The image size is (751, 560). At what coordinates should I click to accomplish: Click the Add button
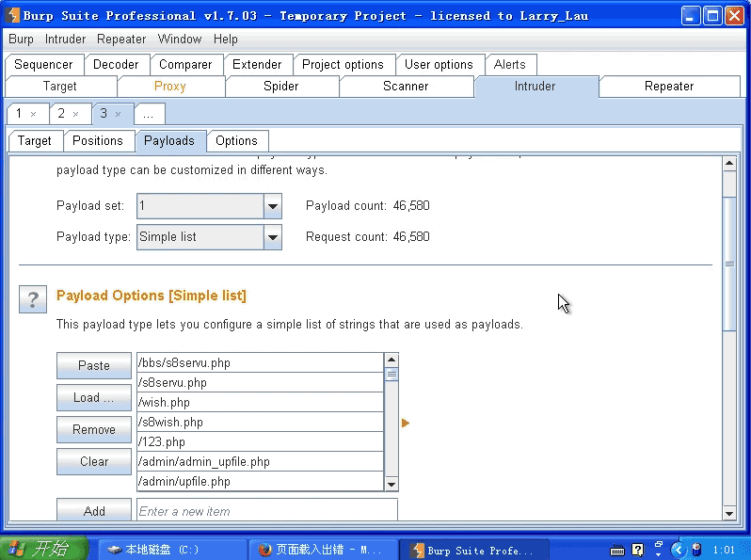point(94,510)
